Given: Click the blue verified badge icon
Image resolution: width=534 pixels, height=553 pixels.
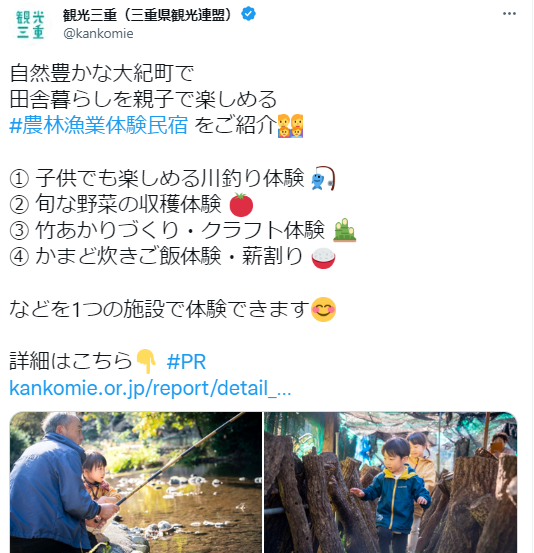Looking at the screenshot, I should point(248,14).
